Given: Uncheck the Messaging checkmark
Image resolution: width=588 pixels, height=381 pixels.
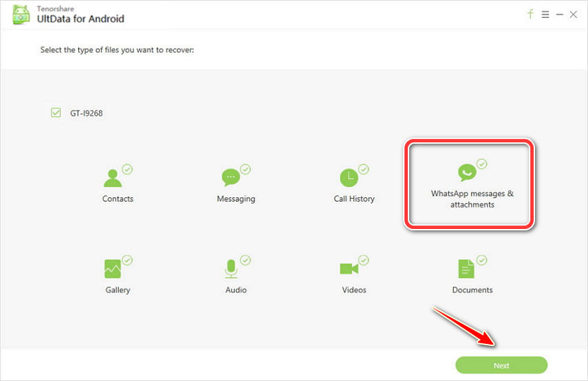Looking at the screenshot, I should click(x=246, y=169).
